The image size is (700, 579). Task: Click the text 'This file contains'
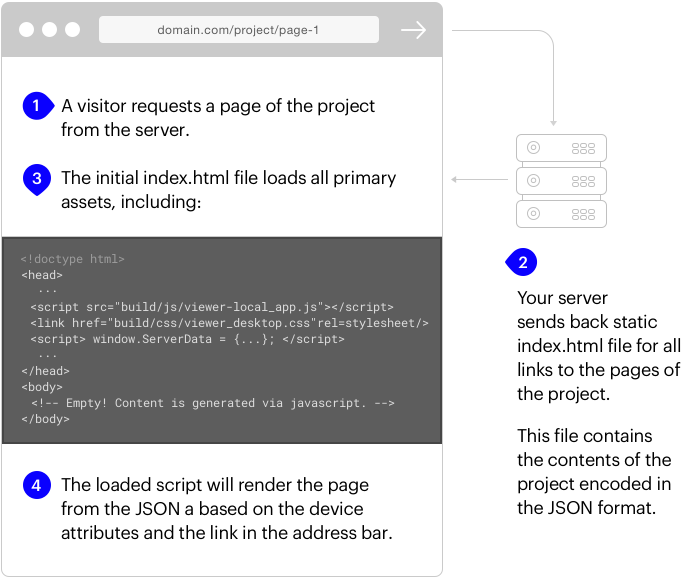[585, 436]
